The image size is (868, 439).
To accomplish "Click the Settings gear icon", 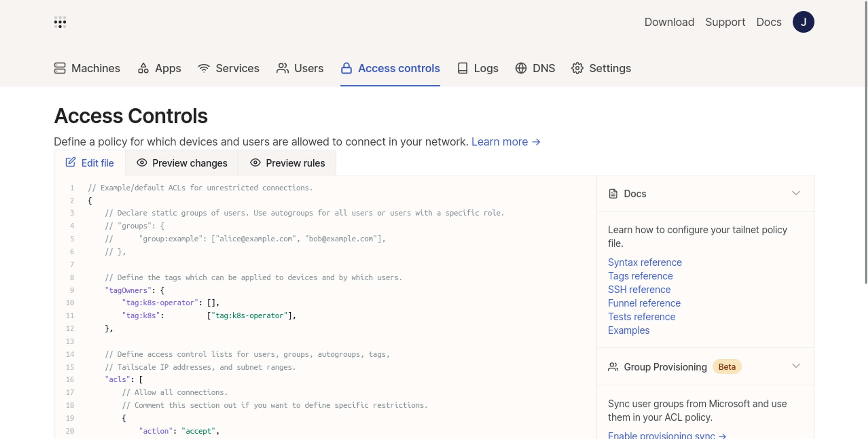I will (x=577, y=68).
